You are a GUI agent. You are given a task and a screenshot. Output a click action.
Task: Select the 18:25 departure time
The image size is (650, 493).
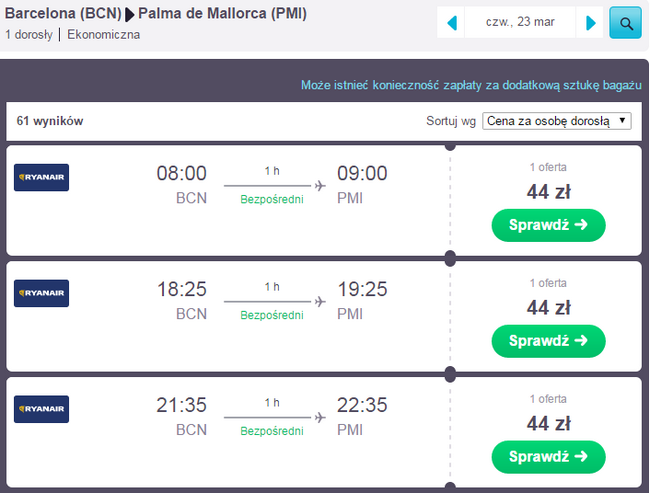pos(182,290)
